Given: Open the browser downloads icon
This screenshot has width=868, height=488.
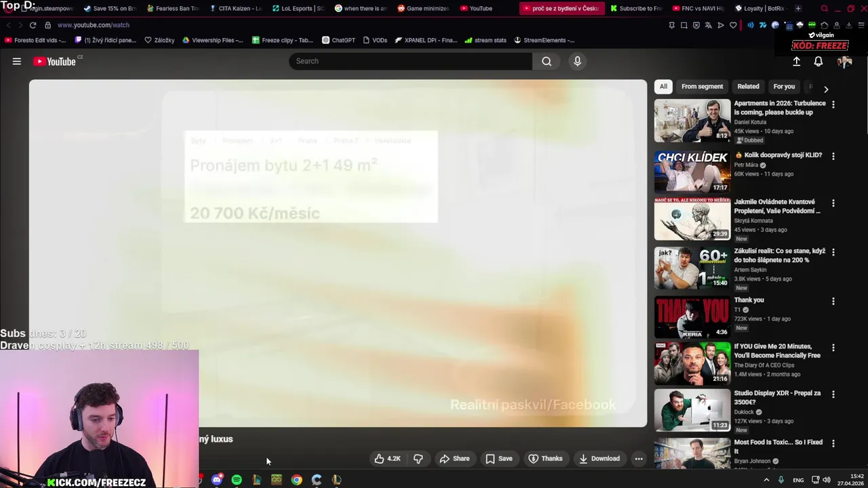Looking at the screenshot, I should tap(849, 25).
